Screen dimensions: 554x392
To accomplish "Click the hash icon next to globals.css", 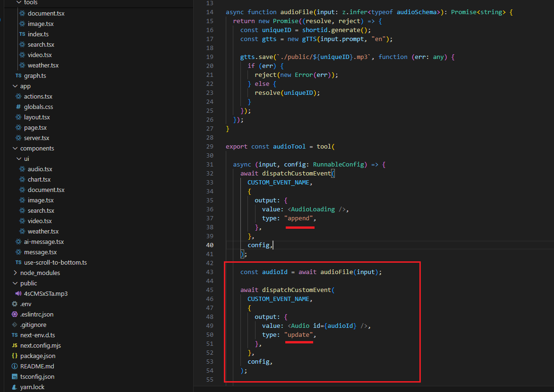I will (x=18, y=107).
